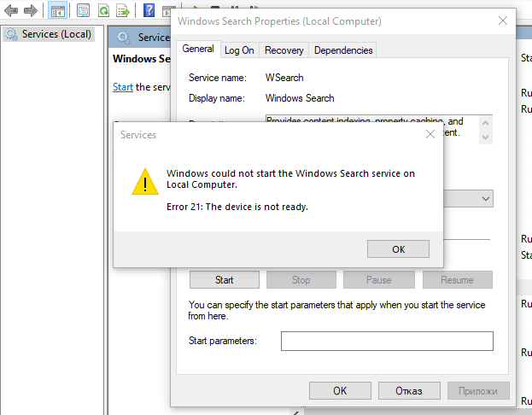Viewport: 532px width, 415px height.
Task: Select the WSearch service name value
Action: (284, 78)
